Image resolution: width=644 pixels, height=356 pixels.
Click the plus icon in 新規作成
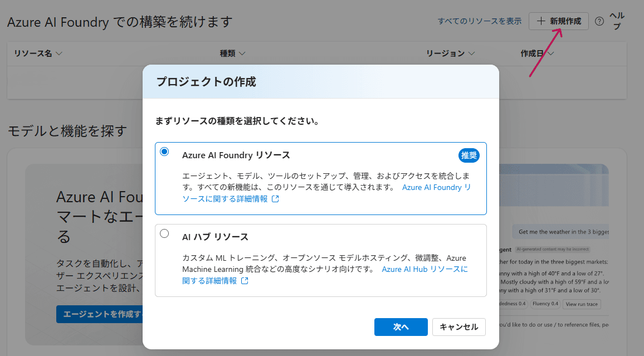541,21
